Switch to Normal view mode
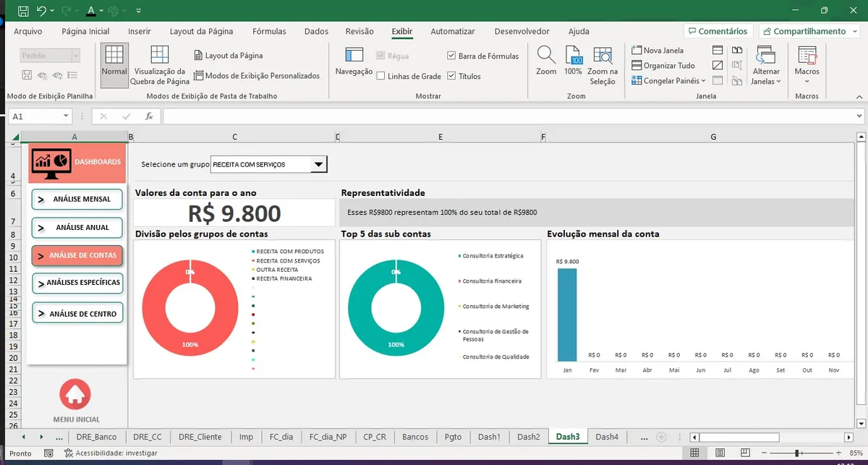 (x=114, y=56)
